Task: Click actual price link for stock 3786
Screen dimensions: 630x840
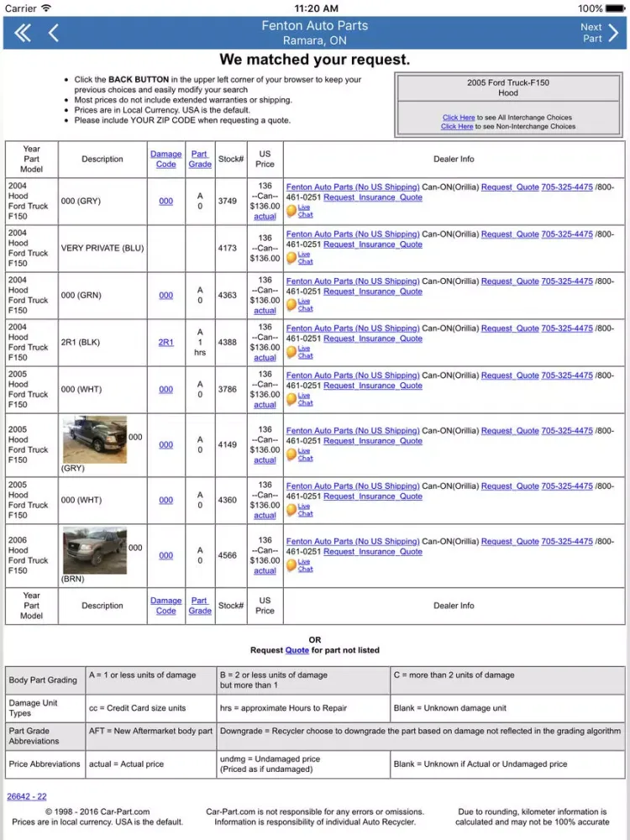Action: pos(265,405)
